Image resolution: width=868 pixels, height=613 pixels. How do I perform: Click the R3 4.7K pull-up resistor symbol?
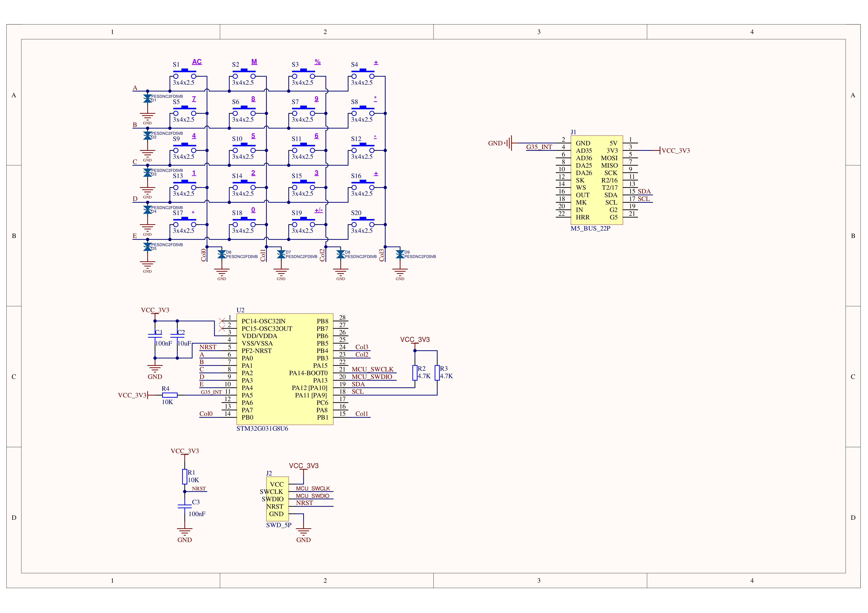coord(437,373)
